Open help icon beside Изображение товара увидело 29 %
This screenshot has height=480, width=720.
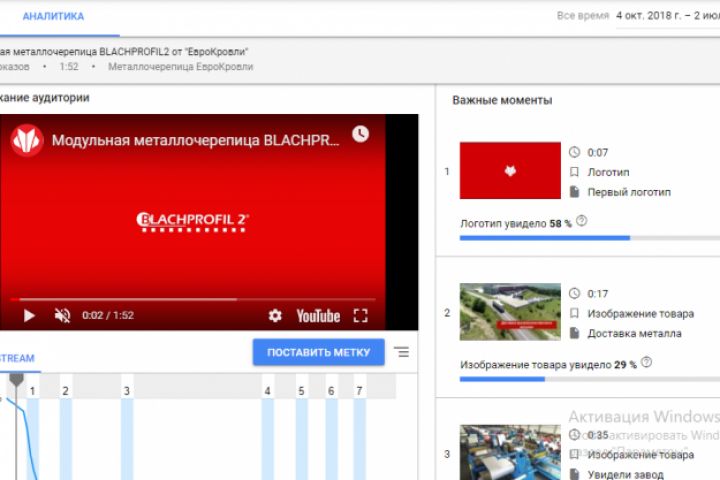(647, 362)
